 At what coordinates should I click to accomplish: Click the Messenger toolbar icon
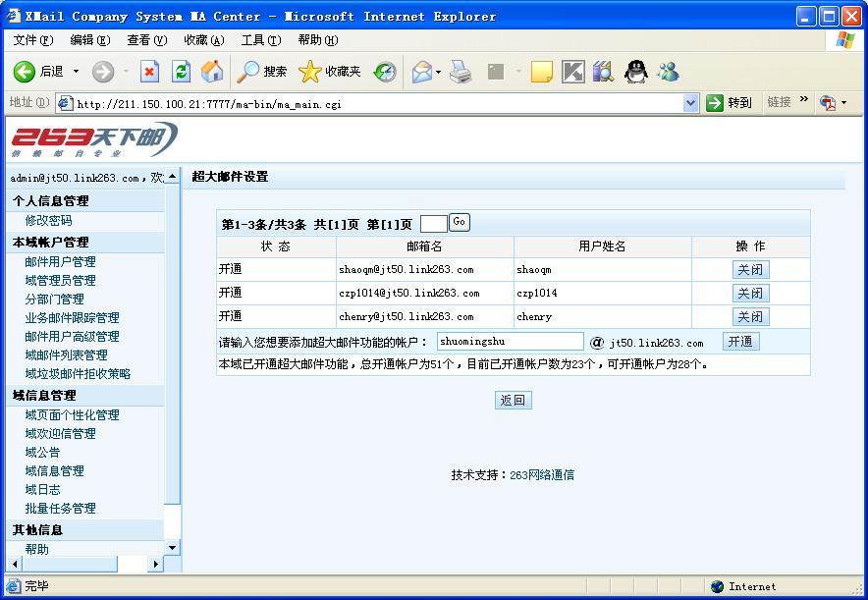point(669,72)
